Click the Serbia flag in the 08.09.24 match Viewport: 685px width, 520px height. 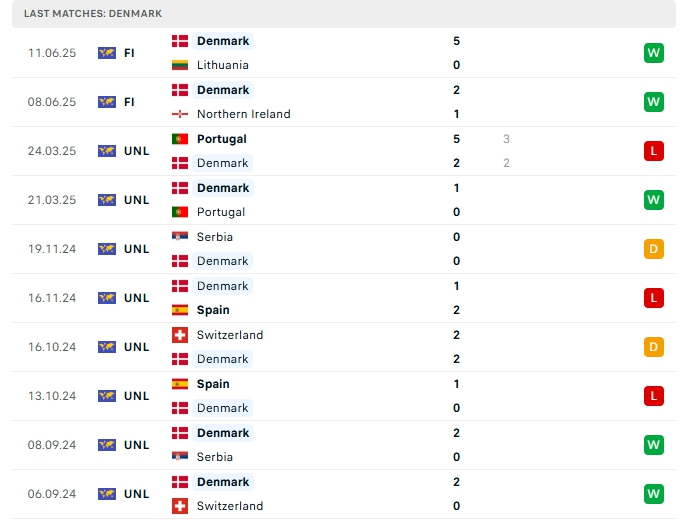tap(180, 457)
